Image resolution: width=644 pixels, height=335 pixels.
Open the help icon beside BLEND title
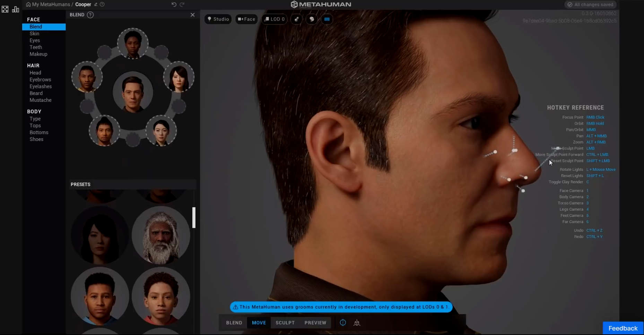90,15
